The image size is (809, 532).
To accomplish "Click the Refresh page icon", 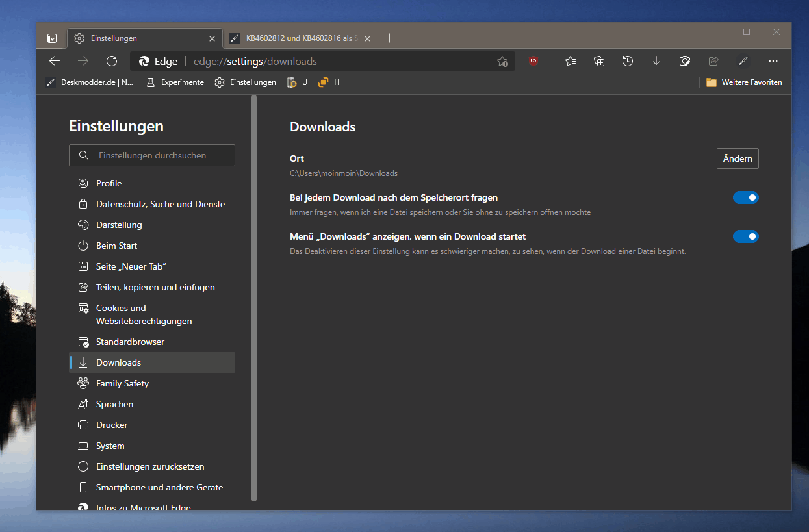I will click(112, 61).
